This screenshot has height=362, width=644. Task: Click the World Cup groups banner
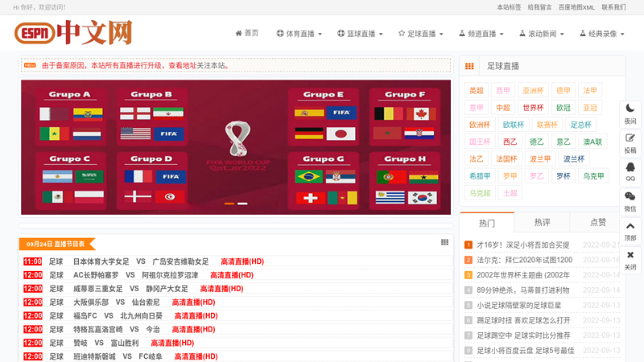click(236, 147)
